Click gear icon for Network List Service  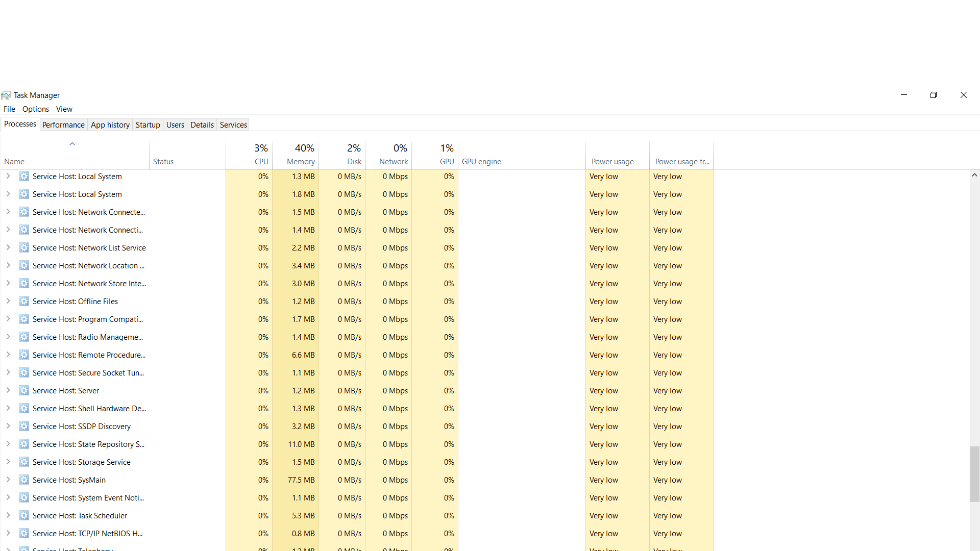click(x=24, y=248)
